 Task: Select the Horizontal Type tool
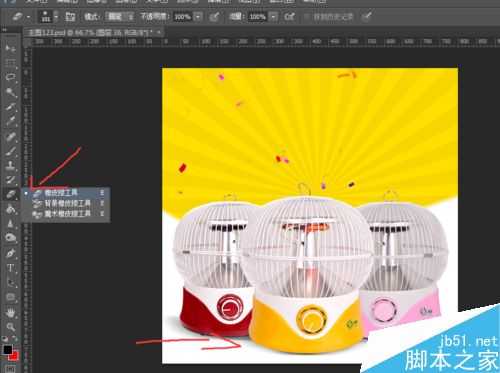pyautogui.click(x=11, y=268)
